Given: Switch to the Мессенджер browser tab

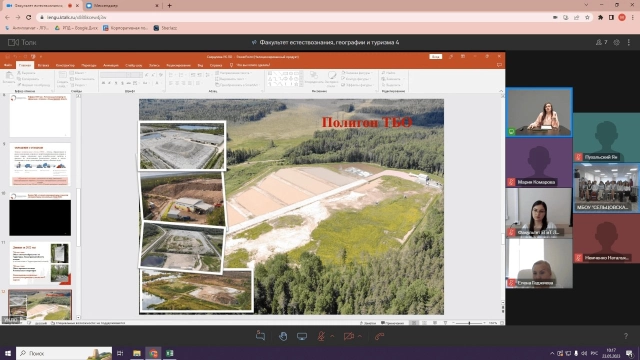Looking at the screenshot, I should click(122, 6).
